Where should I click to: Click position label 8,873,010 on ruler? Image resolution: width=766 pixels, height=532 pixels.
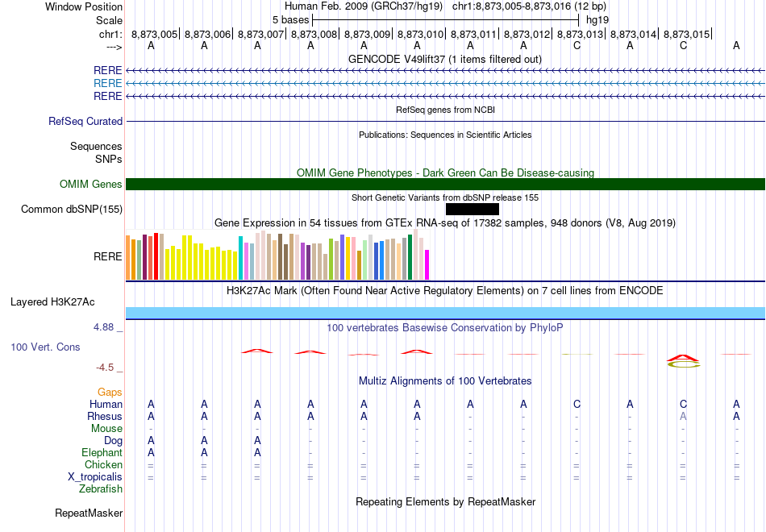[x=421, y=34]
